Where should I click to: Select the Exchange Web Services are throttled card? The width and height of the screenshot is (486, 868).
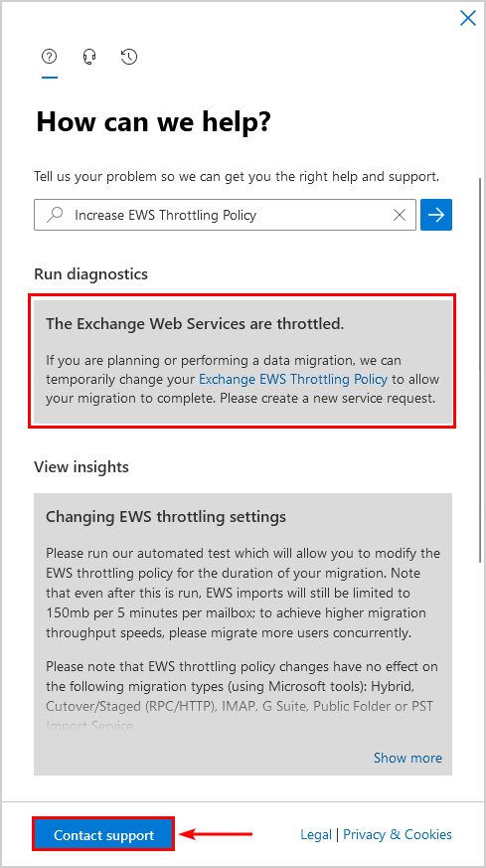[243, 362]
